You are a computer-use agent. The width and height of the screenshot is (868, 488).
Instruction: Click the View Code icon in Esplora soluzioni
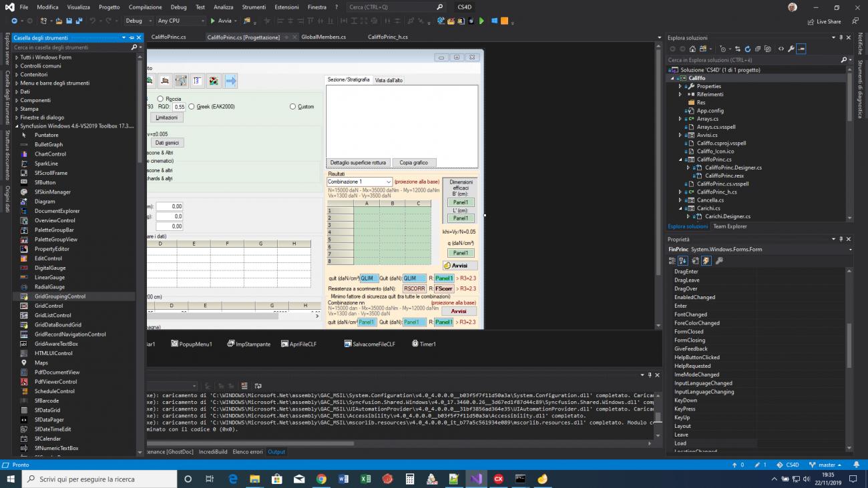(781, 49)
